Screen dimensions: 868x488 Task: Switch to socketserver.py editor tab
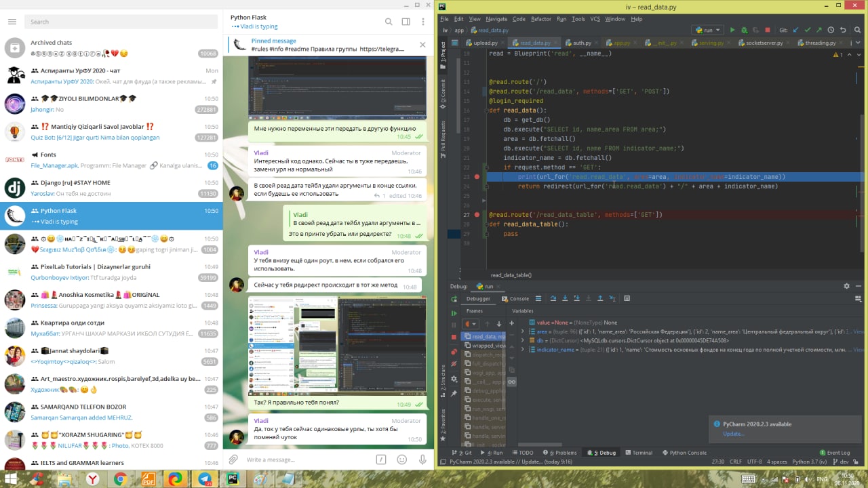tap(764, 43)
